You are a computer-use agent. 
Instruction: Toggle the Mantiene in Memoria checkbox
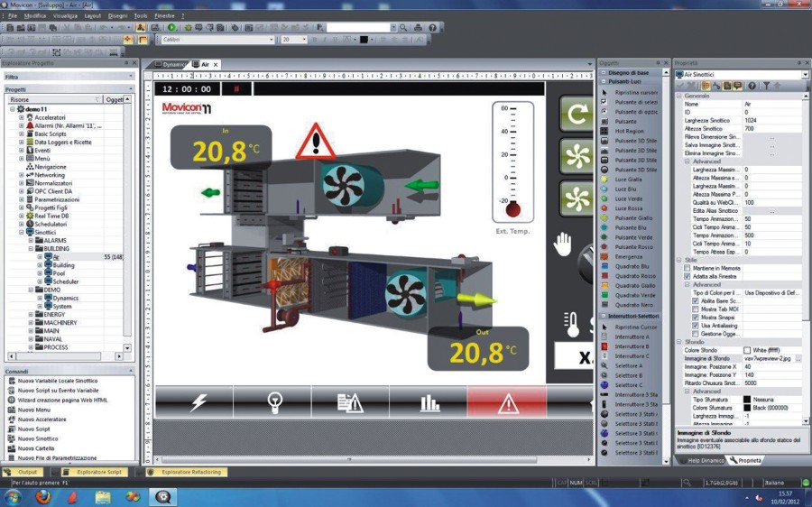[687, 268]
